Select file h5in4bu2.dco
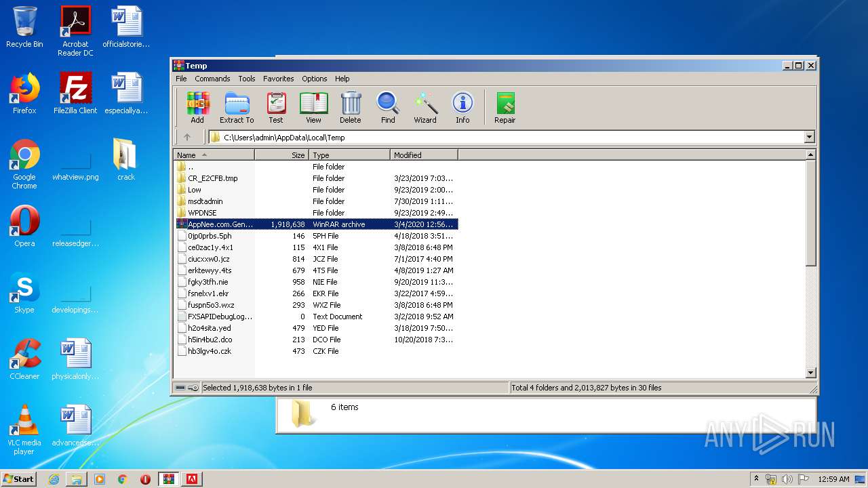Image resolution: width=868 pixels, height=488 pixels. [316, 340]
